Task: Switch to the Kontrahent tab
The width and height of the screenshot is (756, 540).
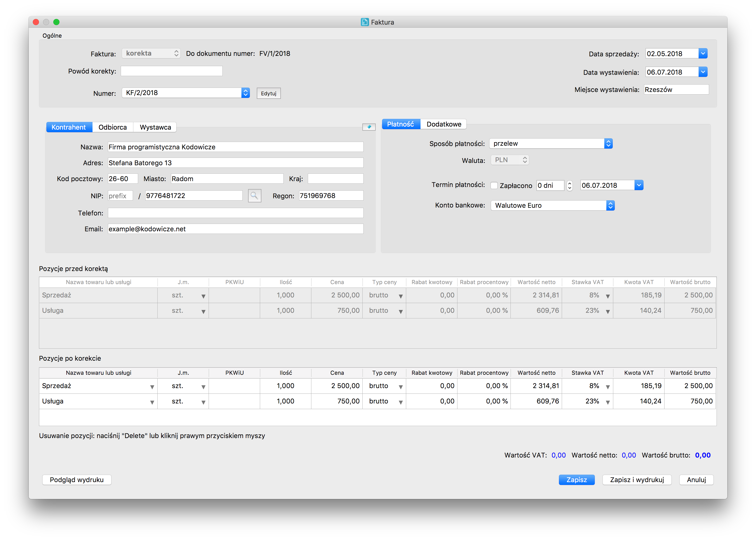Action: coord(69,127)
